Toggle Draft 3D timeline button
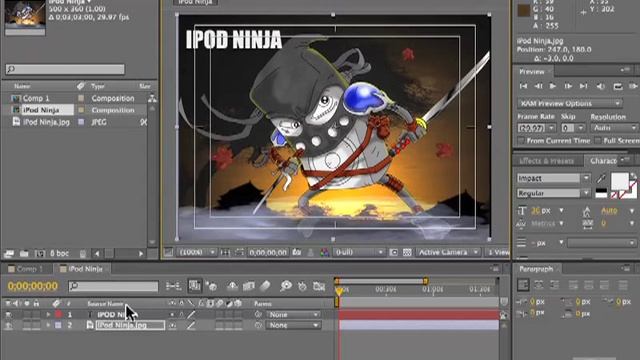The height and width of the screenshot is (360, 640). click(211, 286)
